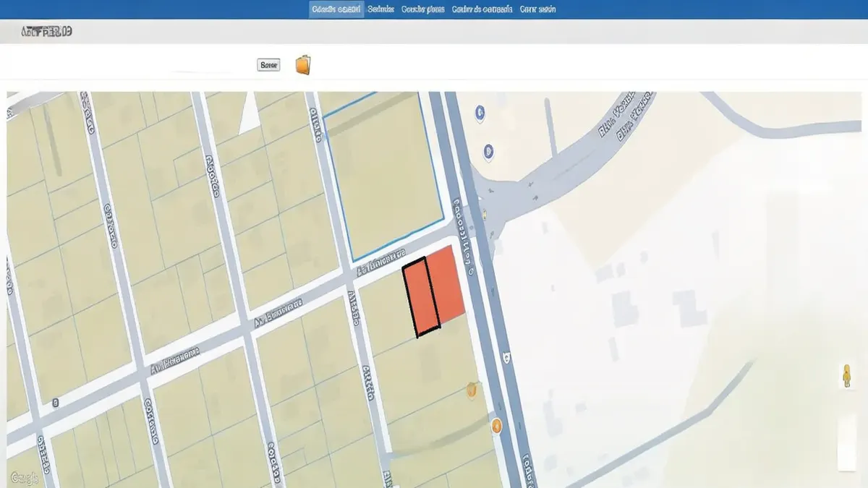Screen dimensions: 868x488
Task: Click the small gray button above the map
Action: 268,65
